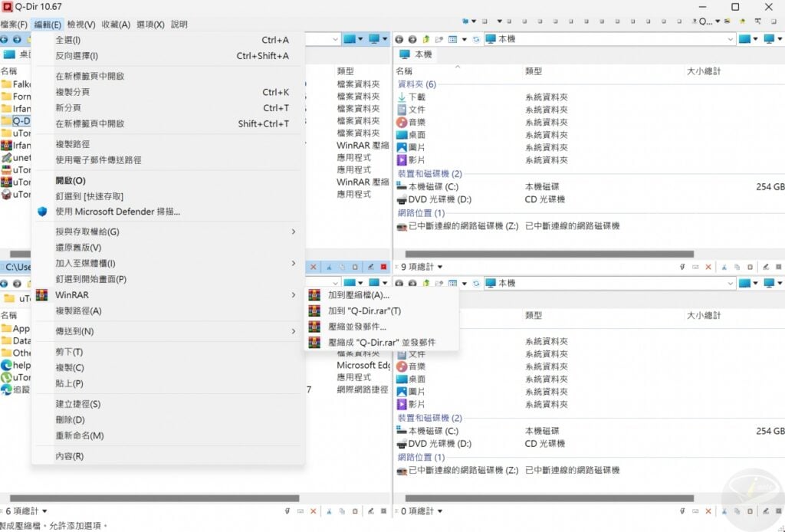Open the 9 項總計 dropdown

pos(438,267)
